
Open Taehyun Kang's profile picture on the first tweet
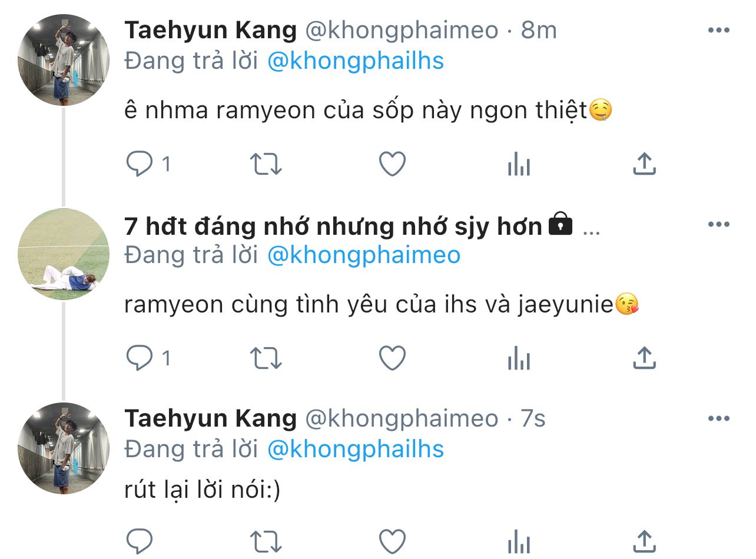click(64, 60)
